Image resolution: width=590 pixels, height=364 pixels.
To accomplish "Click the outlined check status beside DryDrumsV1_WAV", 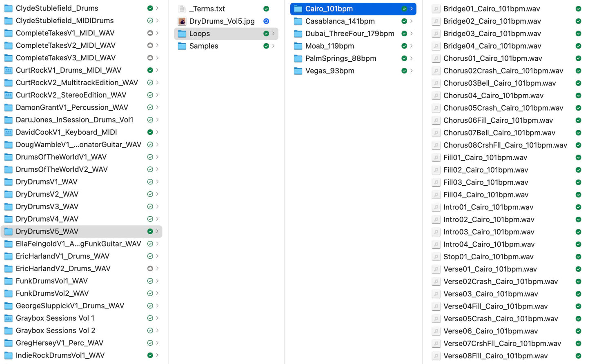I will click(150, 182).
